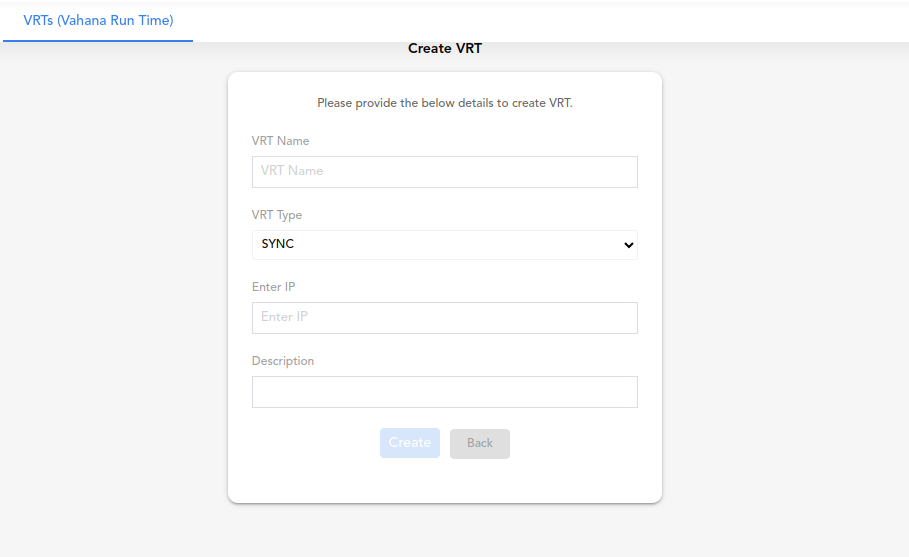Click blank area of the white form card below Create
Screen dimensions: 909x557
click(x=445, y=482)
